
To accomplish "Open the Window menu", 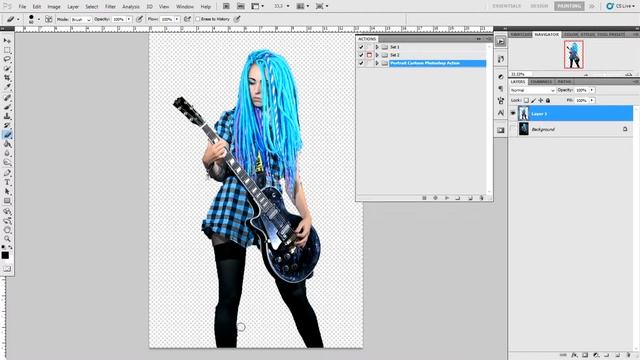I will [184, 7].
